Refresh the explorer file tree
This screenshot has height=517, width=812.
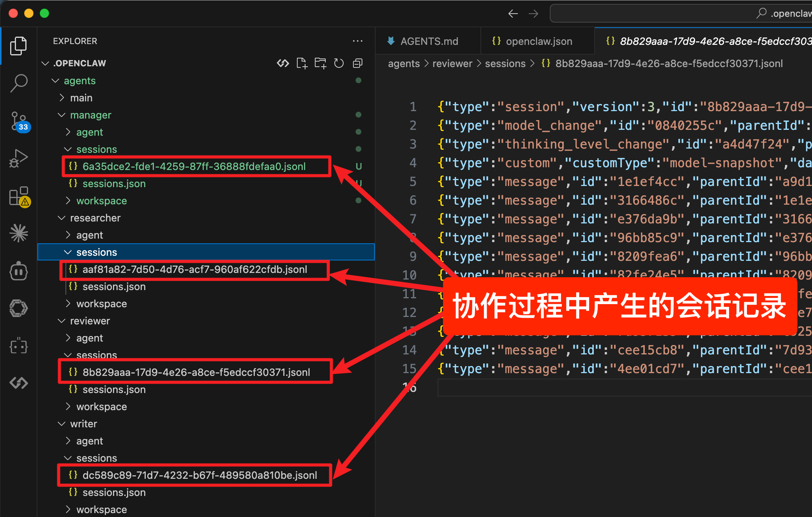point(339,63)
